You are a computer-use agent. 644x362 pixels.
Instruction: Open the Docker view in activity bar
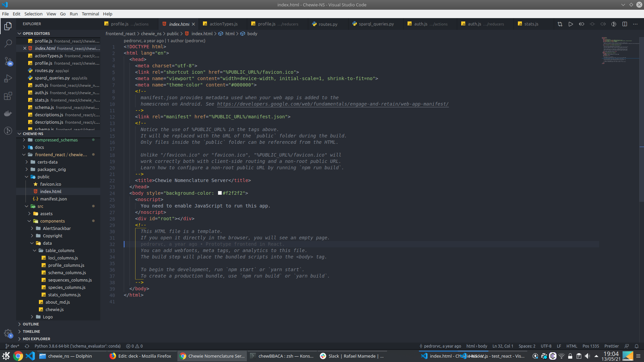click(8, 114)
